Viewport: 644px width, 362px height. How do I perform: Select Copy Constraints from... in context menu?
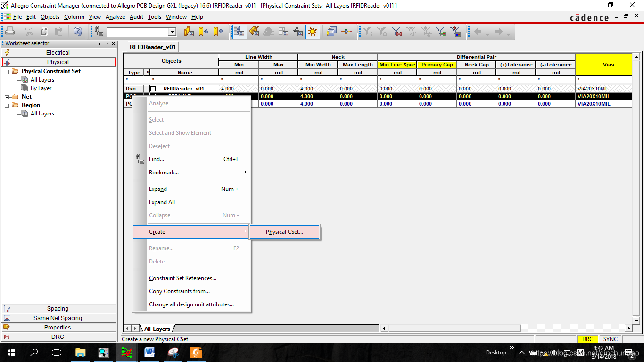pos(179,291)
